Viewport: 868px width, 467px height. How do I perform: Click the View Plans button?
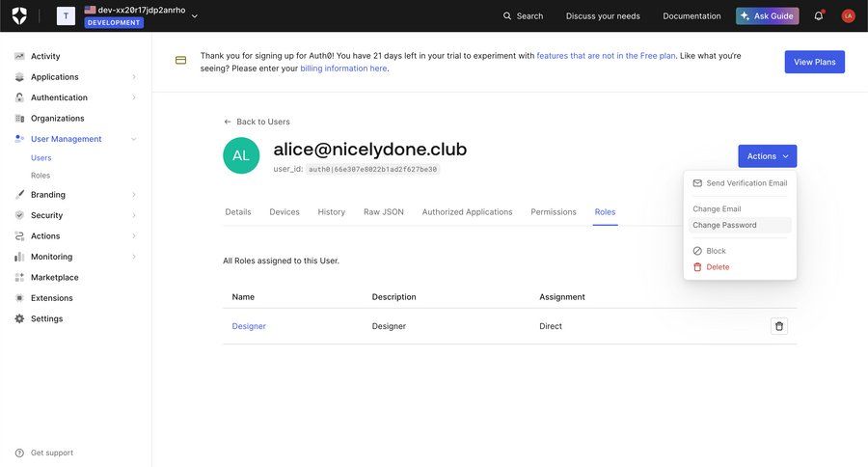pos(814,62)
